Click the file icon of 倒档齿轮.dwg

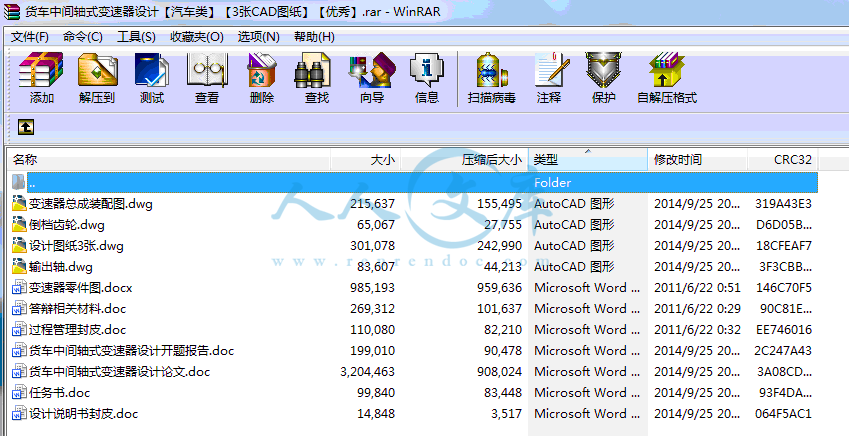(19, 224)
